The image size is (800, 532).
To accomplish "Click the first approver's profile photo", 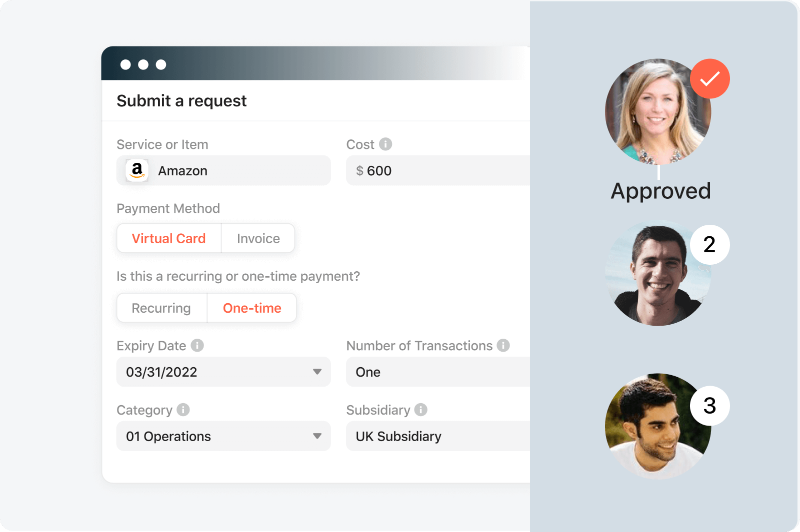I will pyautogui.click(x=658, y=112).
